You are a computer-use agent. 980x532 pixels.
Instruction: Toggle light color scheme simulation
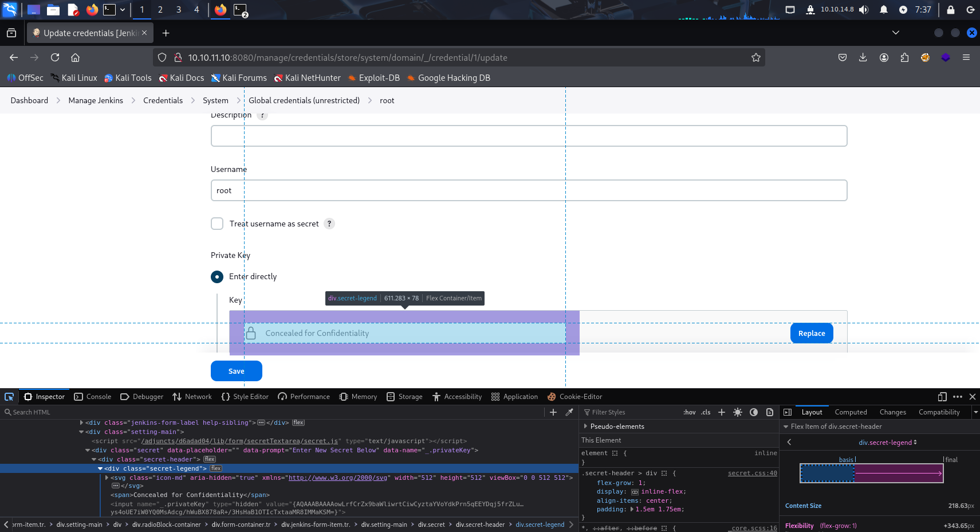pyautogui.click(x=738, y=412)
